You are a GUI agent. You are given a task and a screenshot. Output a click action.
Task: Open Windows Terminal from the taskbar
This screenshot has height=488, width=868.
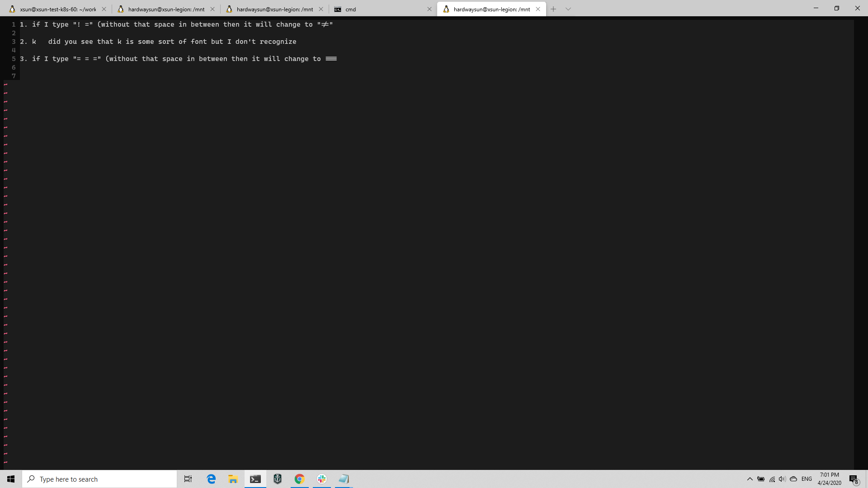pos(255,479)
